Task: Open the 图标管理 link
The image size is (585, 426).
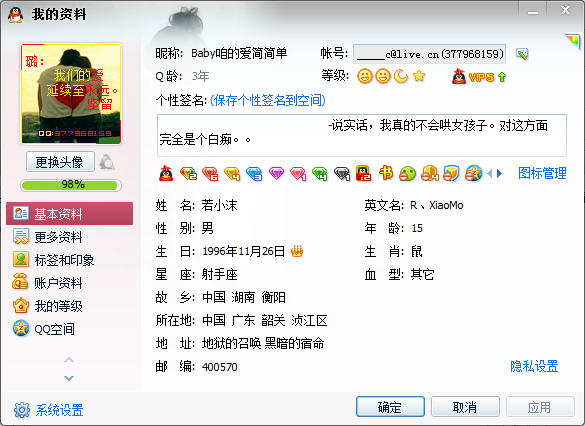Action: point(542,173)
